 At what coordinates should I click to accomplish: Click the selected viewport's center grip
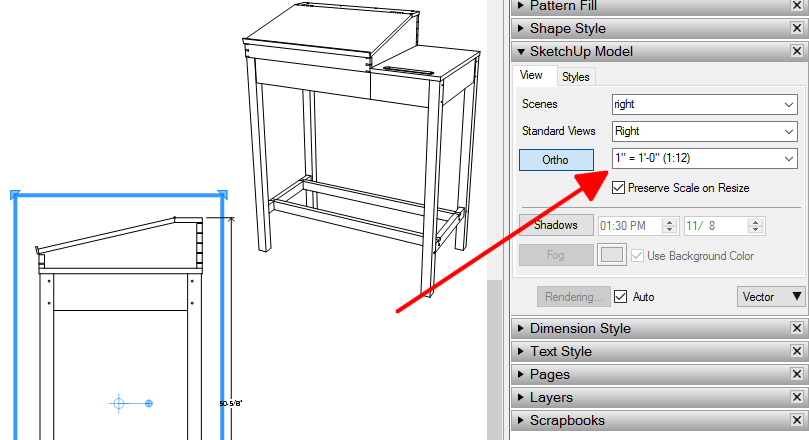(x=119, y=403)
